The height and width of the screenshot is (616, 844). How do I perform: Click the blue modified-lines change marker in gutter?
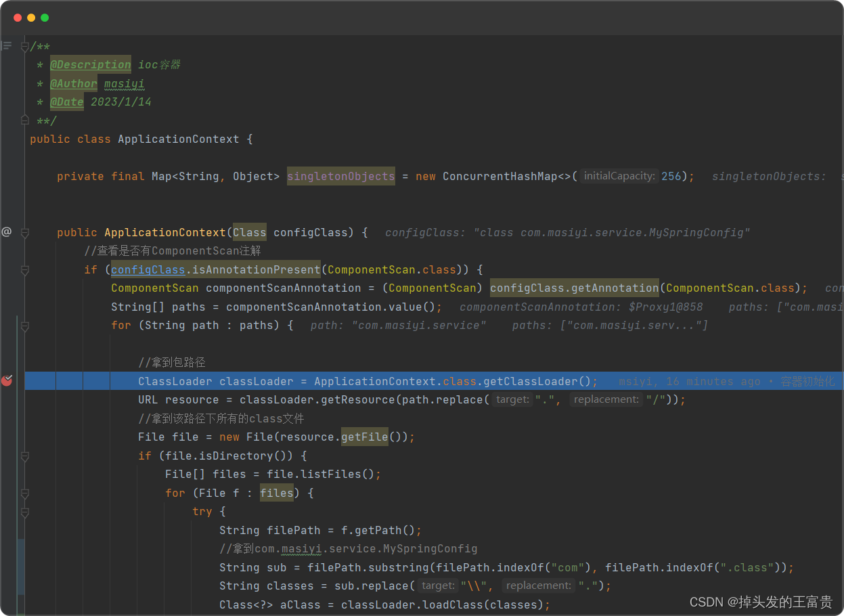point(20,567)
